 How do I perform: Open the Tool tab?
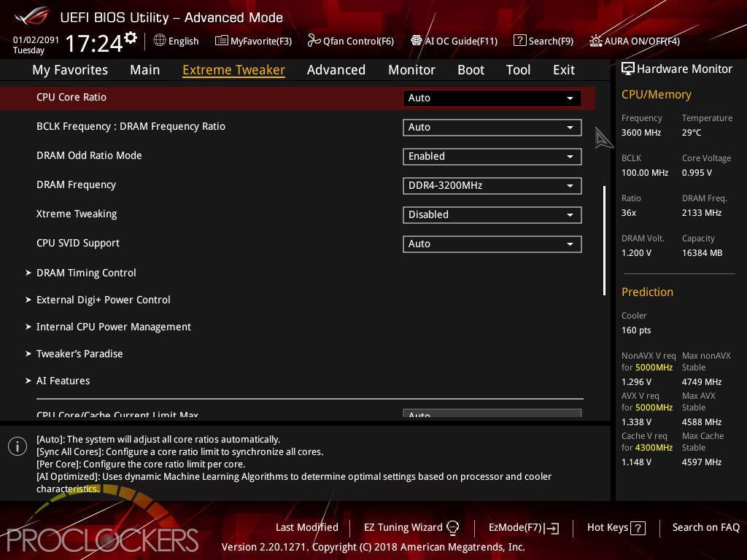(519, 70)
